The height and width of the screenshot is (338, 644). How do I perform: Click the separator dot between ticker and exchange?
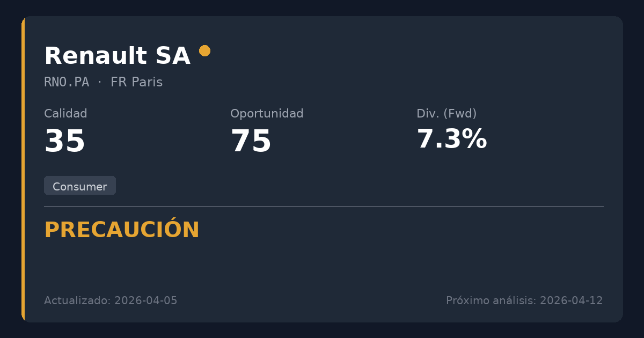tap(100, 82)
